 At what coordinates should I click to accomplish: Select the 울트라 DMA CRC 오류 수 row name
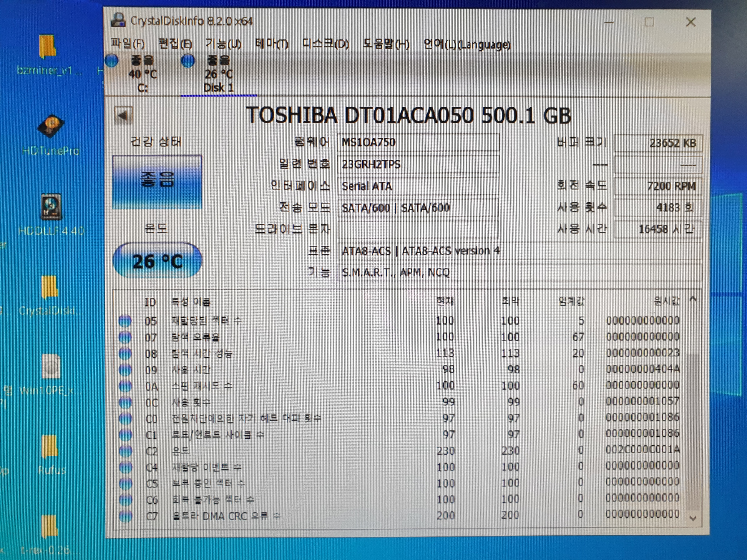click(226, 516)
